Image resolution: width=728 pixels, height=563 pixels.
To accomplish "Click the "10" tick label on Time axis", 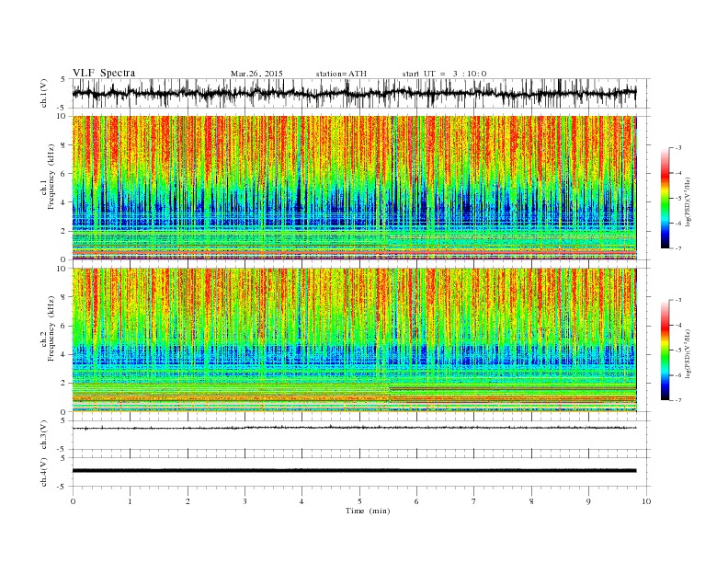I will pyautogui.click(x=646, y=501).
